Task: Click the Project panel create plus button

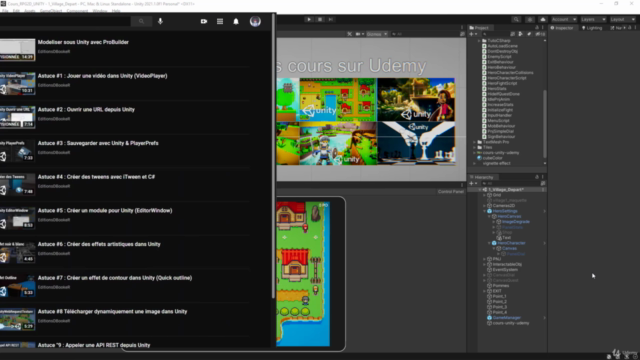Action: click(473, 34)
